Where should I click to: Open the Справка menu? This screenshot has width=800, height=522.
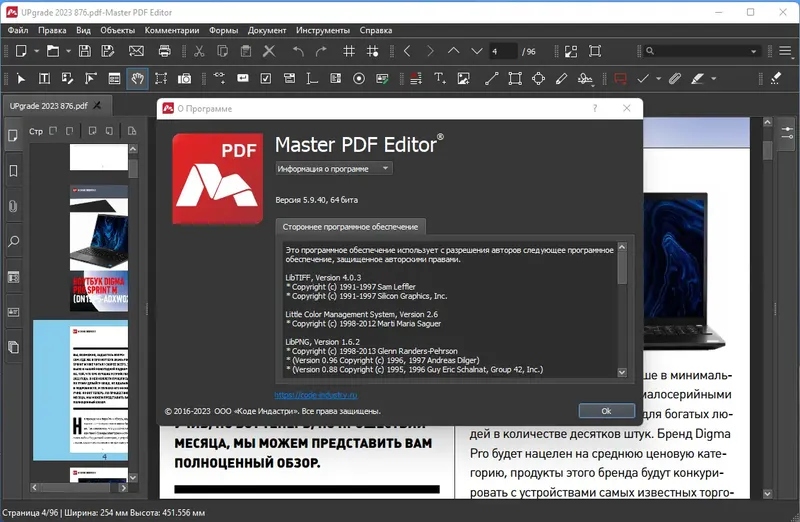point(376,30)
